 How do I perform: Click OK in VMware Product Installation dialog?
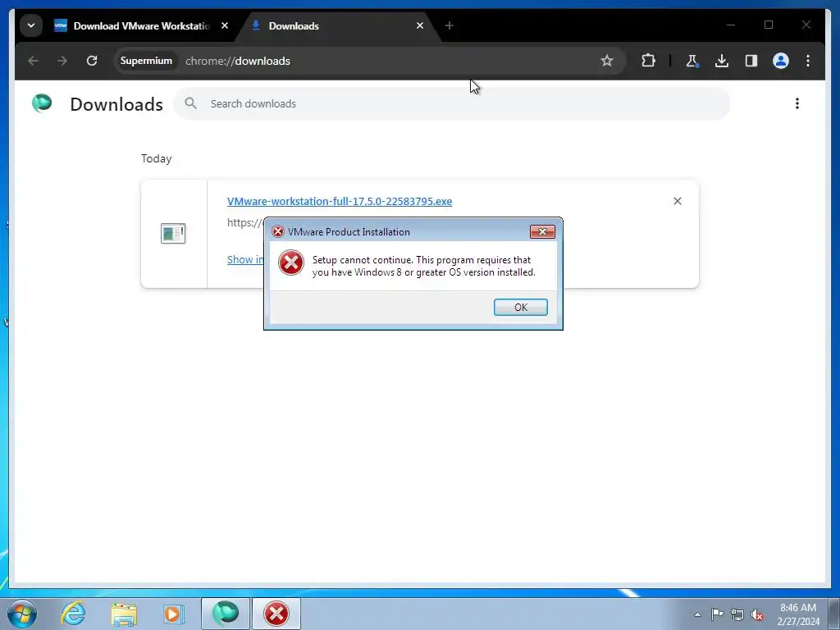coord(520,307)
